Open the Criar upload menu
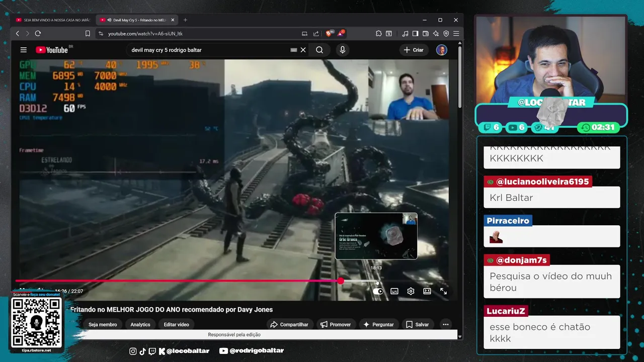The width and height of the screenshot is (644, 362). [414, 50]
